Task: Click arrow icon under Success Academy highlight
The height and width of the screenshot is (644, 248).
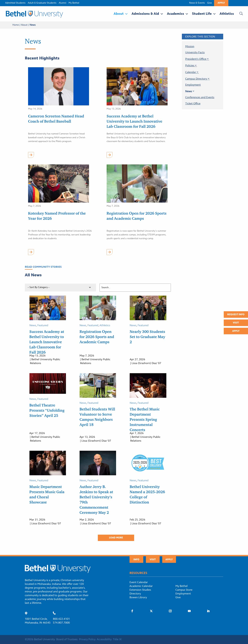Action: click(109, 155)
